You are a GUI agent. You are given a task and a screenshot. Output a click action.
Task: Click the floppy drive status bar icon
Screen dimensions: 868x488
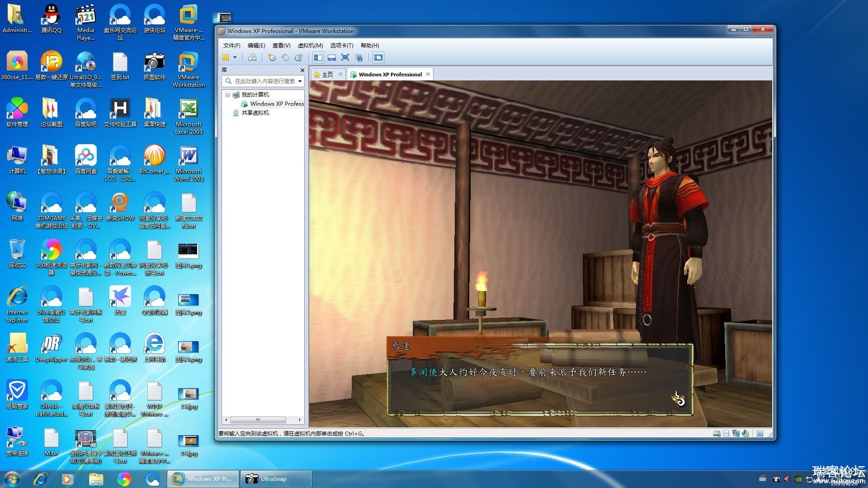pos(726,434)
